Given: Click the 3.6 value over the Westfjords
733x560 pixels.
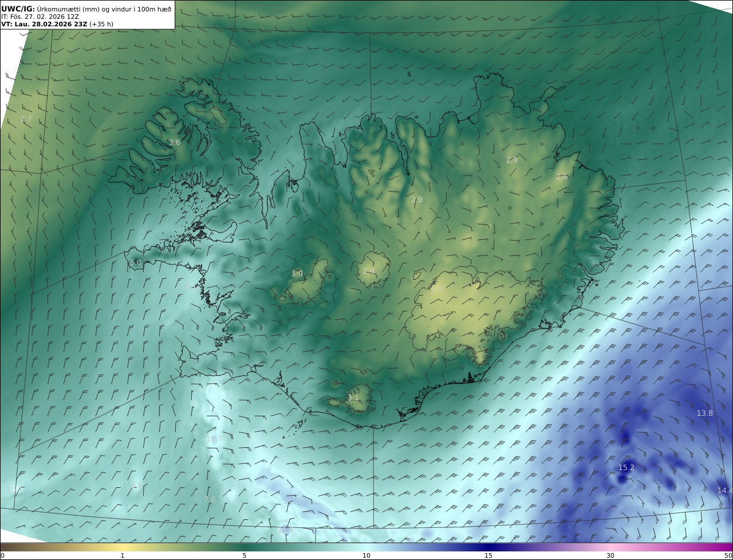Looking at the screenshot, I should 175,142.
